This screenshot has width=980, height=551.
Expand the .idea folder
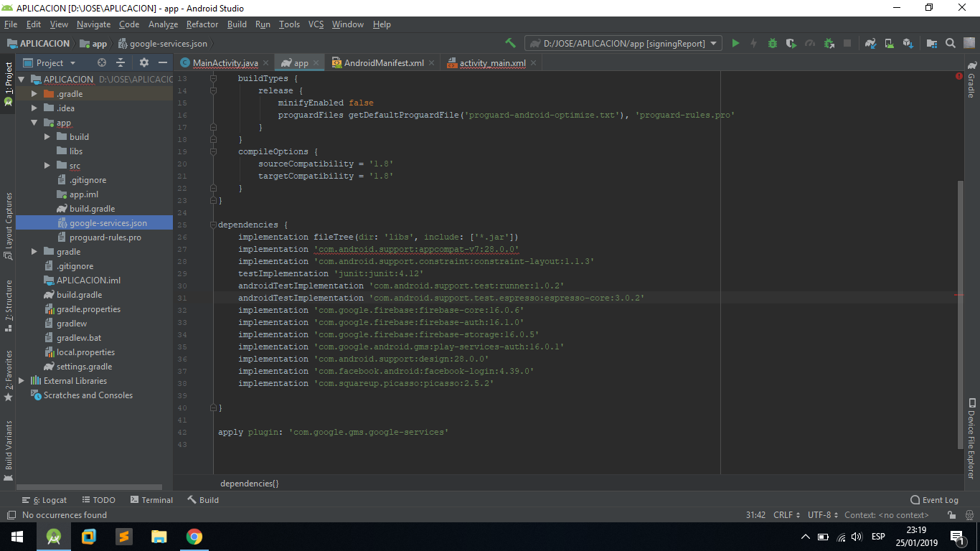(x=34, y=108)
